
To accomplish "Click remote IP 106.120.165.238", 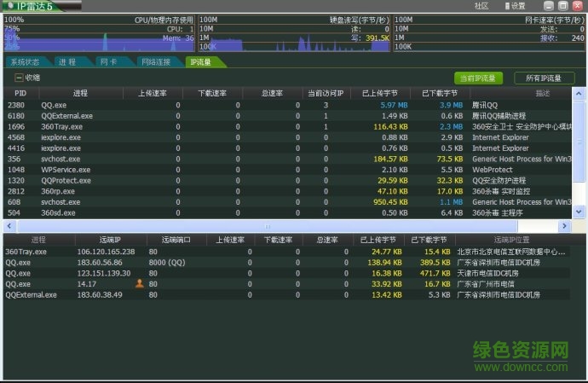I will click(107, 252).
